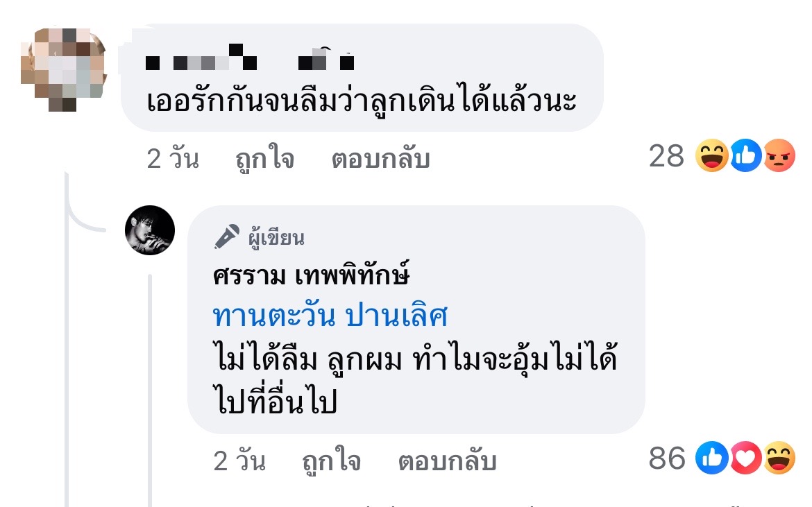Click the haha reaction on author reply
This screenshot has width=812, height=507.
779,458
